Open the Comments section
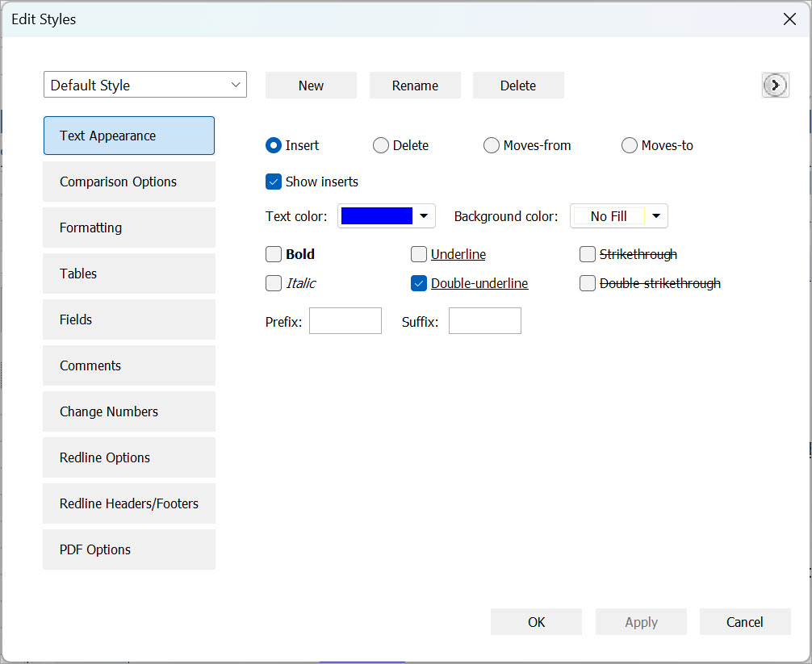 [x=129, y=366]
